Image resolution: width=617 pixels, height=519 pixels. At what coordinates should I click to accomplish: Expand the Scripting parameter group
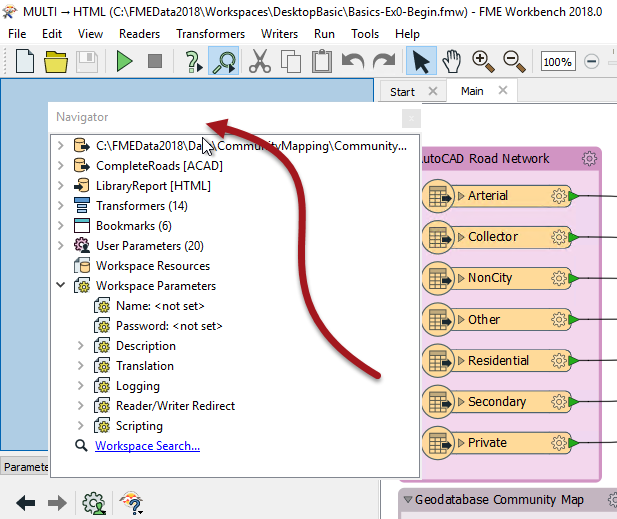(x=81, y=426)
